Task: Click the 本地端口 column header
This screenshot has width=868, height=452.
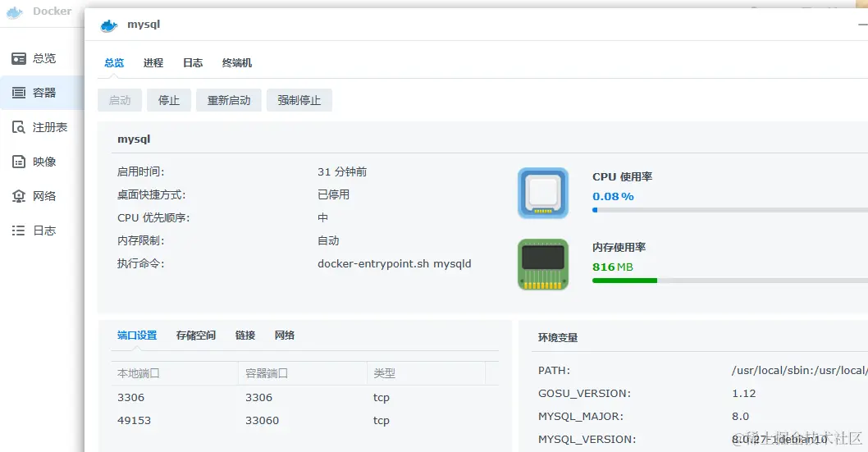Action: (175, 373)
